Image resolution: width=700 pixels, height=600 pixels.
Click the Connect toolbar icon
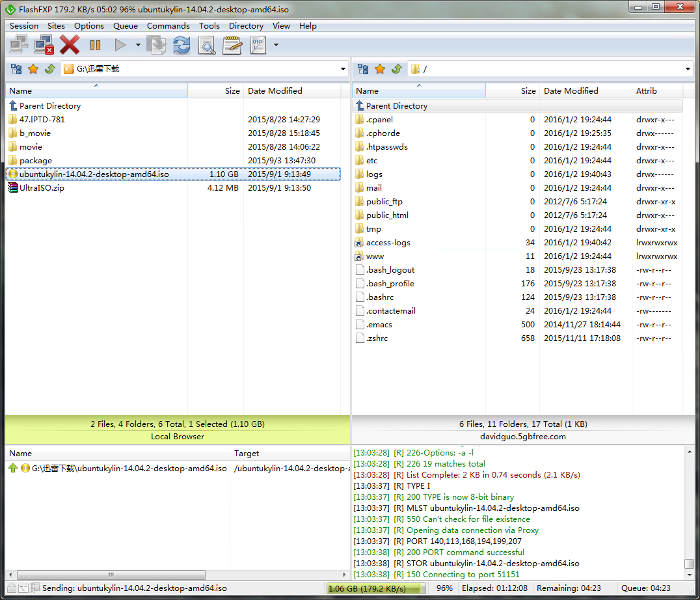tap(20, 45)
